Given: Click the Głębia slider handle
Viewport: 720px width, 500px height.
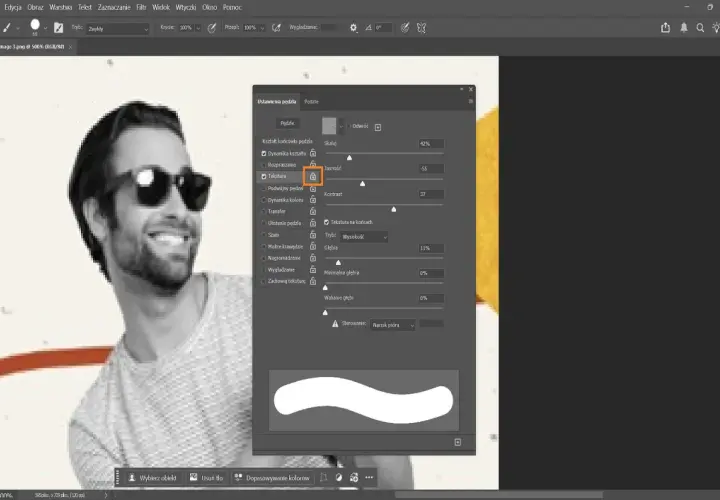Looking at the screenshot, I should (x=338, y=262).
